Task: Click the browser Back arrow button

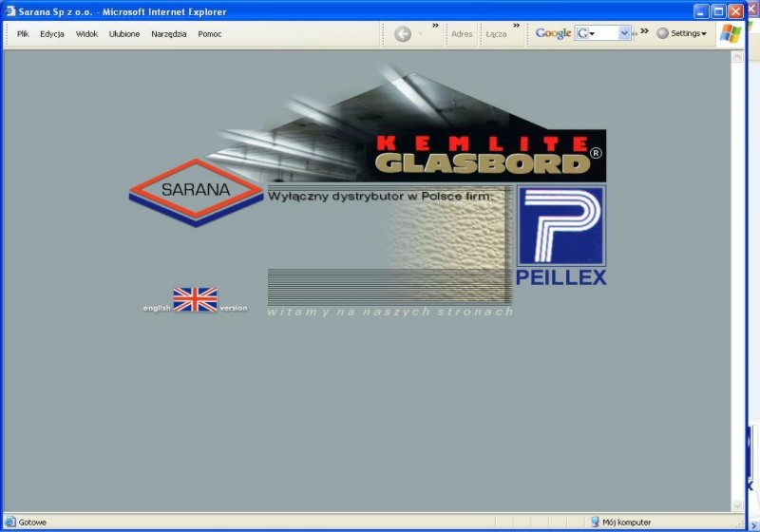Action: tap(402, 34)
